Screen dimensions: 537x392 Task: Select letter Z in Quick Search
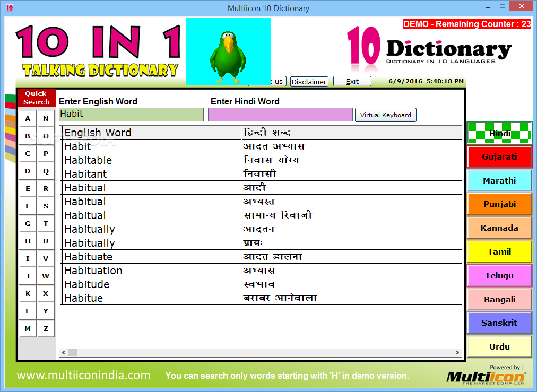pos(46,328)
